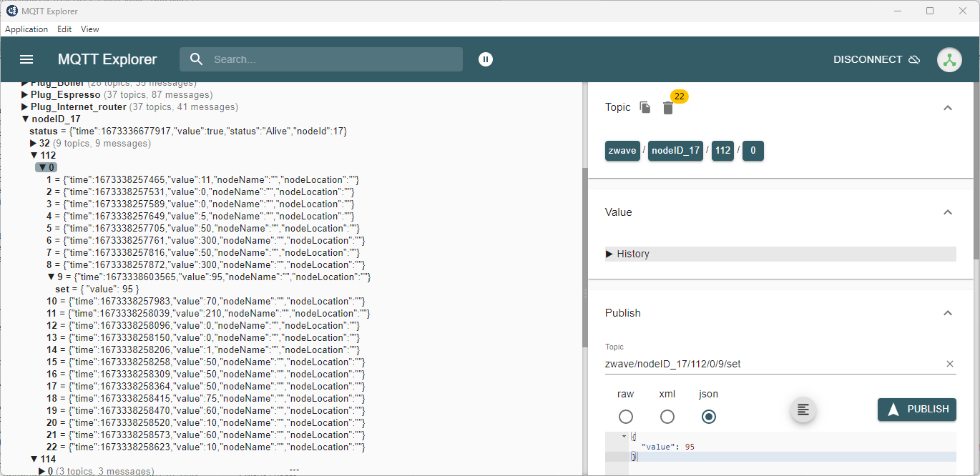Image resolution: width=980 pixels, height=476 pixels.
Task: Select the json payload format
Action: 709,417
